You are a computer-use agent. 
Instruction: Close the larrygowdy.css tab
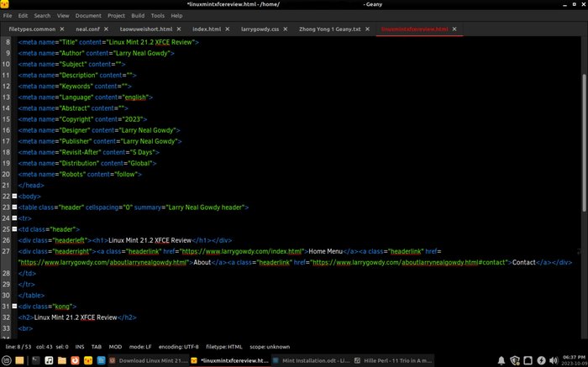[x=286, y=29]
